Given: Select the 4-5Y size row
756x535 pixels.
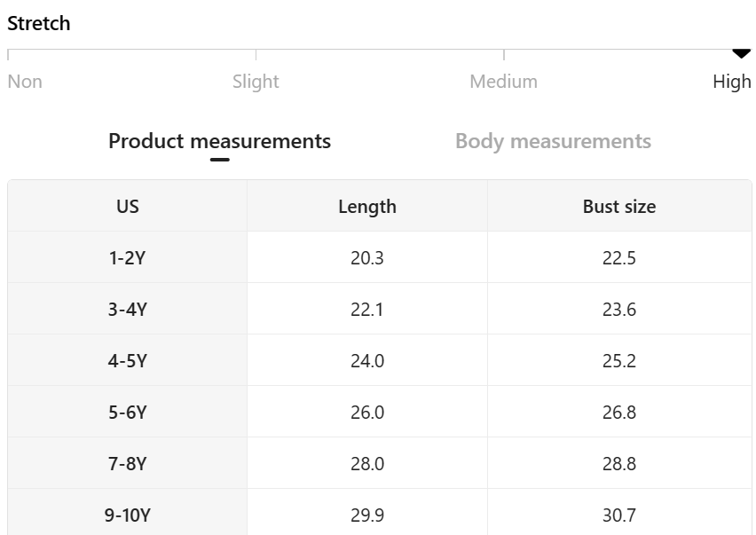Looking at the screenshot, I should (x=128, y=361).
